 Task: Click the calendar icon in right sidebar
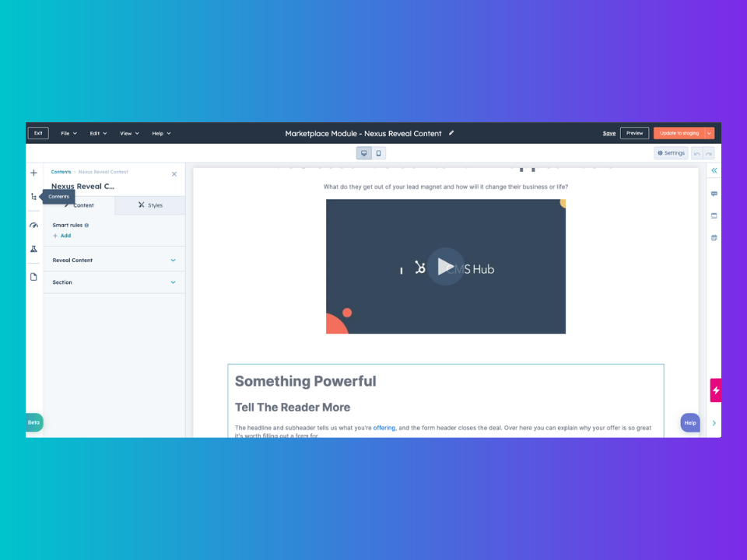click(714, 238)
